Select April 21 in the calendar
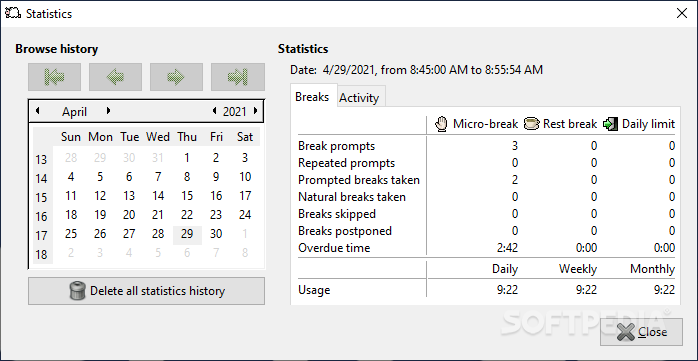The height and width of the screenshot is (361, 698). point(158,215)
